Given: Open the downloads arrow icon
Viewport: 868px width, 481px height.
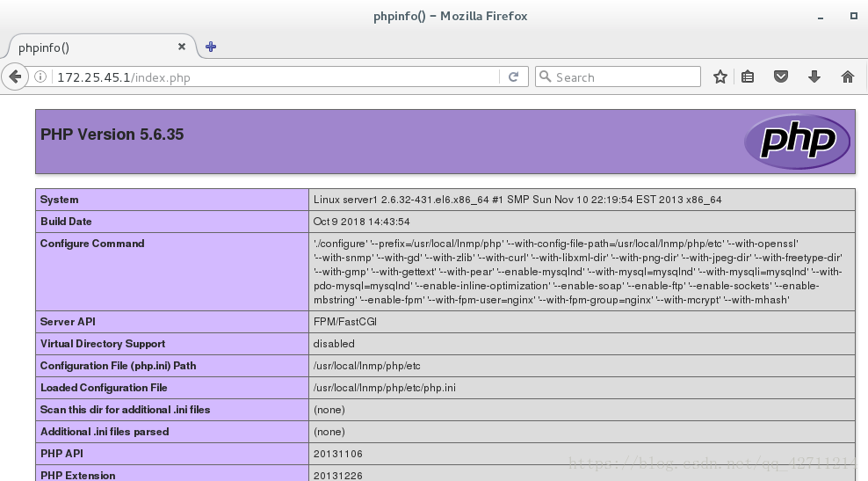Looking at the screenshot, I should pyautogui.click(x=814, y=77).
